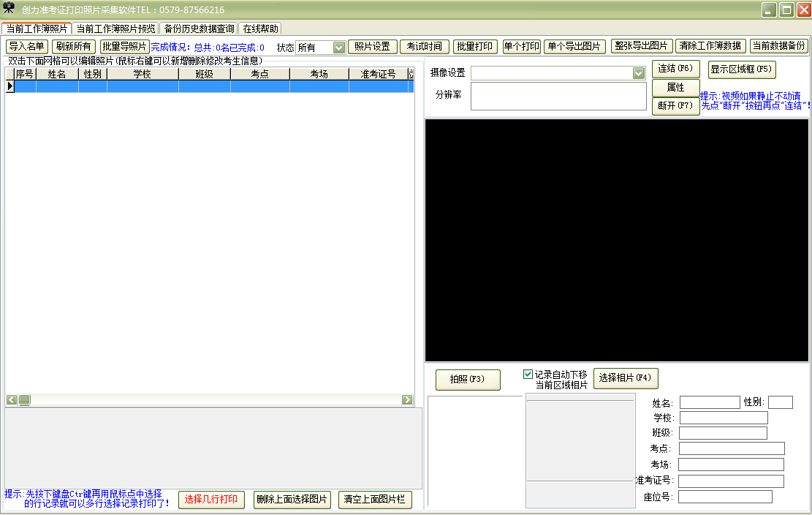
Task: Open the camera 属性 button
Action: (676, 88)
